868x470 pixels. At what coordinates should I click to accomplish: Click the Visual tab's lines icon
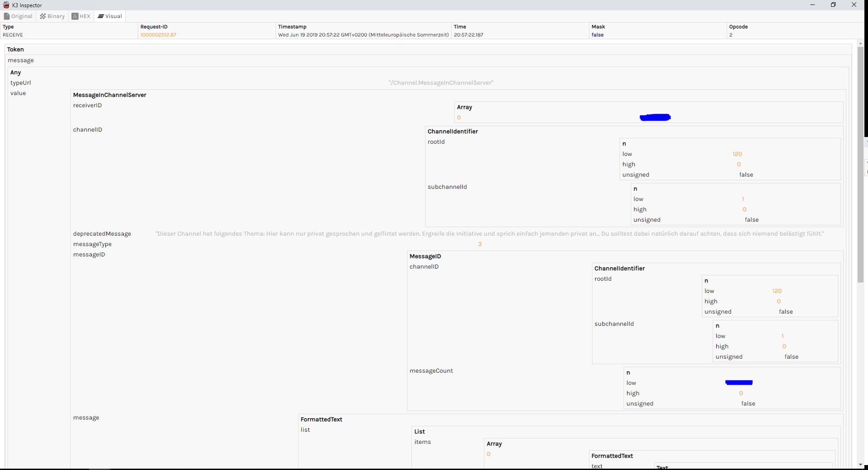coord(101,16)
